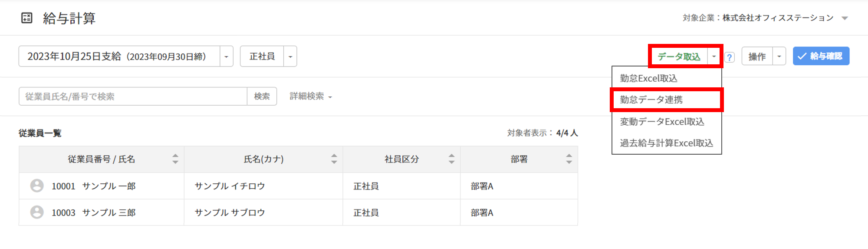The width and height of the screenshot is (868, 249).
Task: Click the 給与確認 button
Action: coord(821,56)
